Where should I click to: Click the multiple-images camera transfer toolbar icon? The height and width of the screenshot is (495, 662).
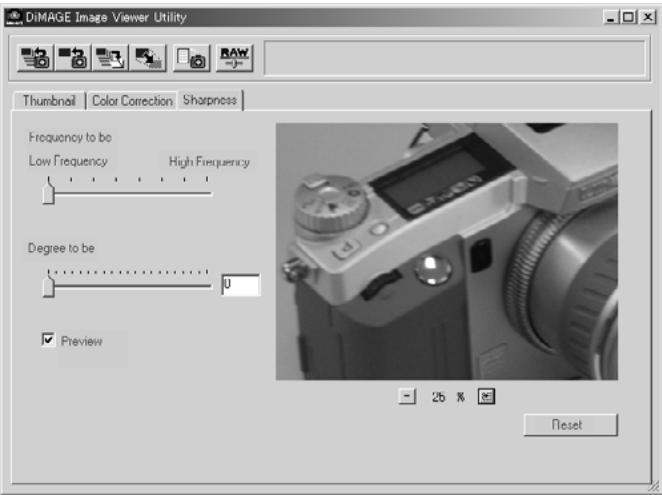[x=35, y=57]
